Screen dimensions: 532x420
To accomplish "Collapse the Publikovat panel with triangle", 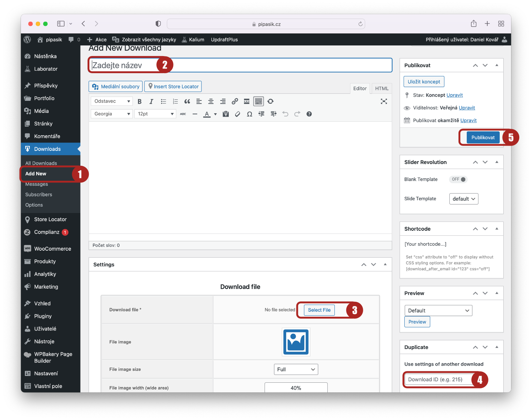I will [x=497, y=65].
